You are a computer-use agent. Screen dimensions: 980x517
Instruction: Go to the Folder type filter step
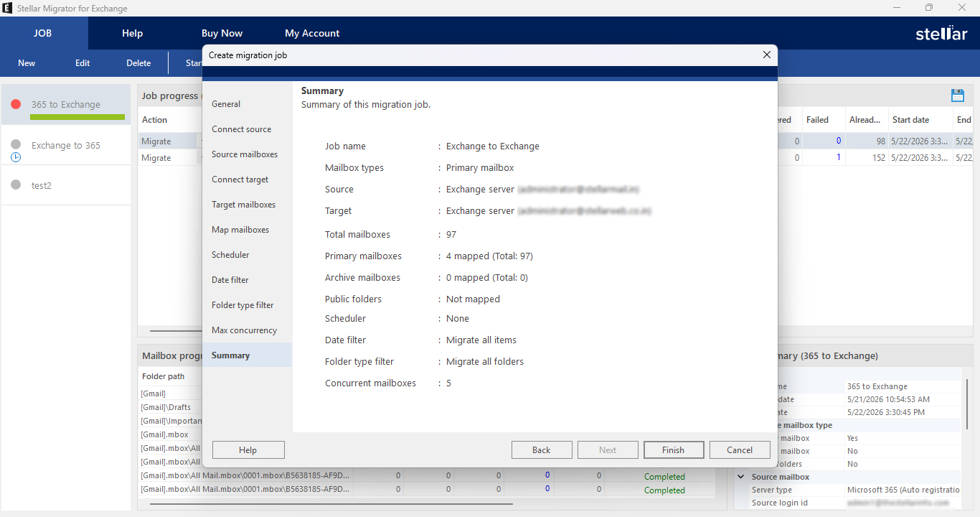[247, 305]
